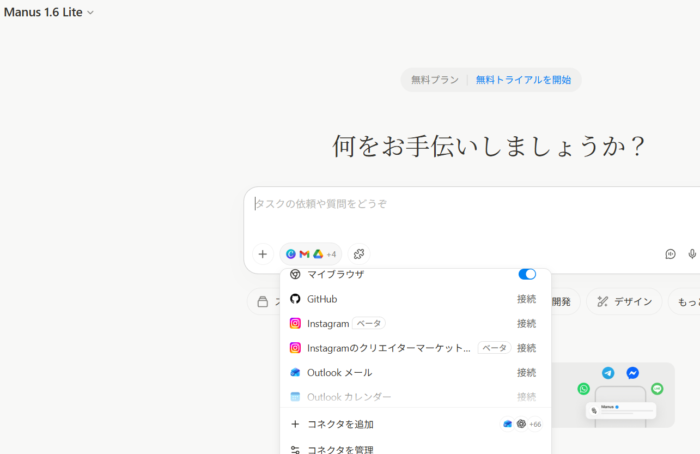Open the Manus 1.6 Lite model dropdown
The image size is (700, 454).
49,12
